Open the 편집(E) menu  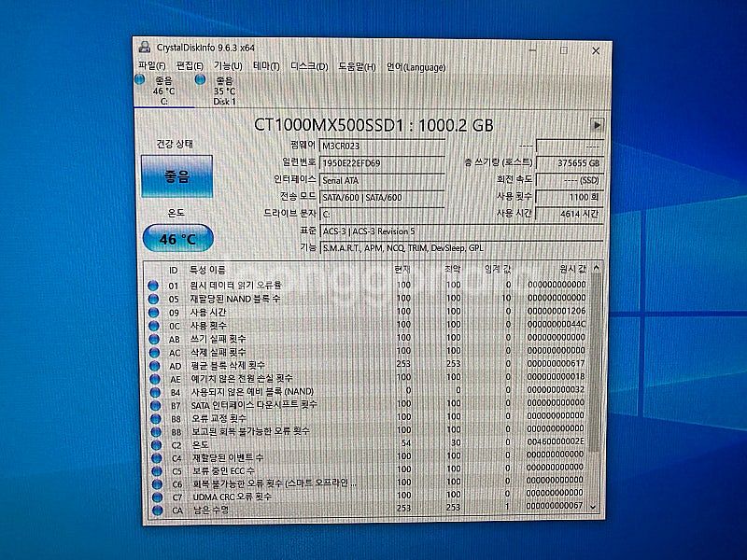[x=190, y=65]
